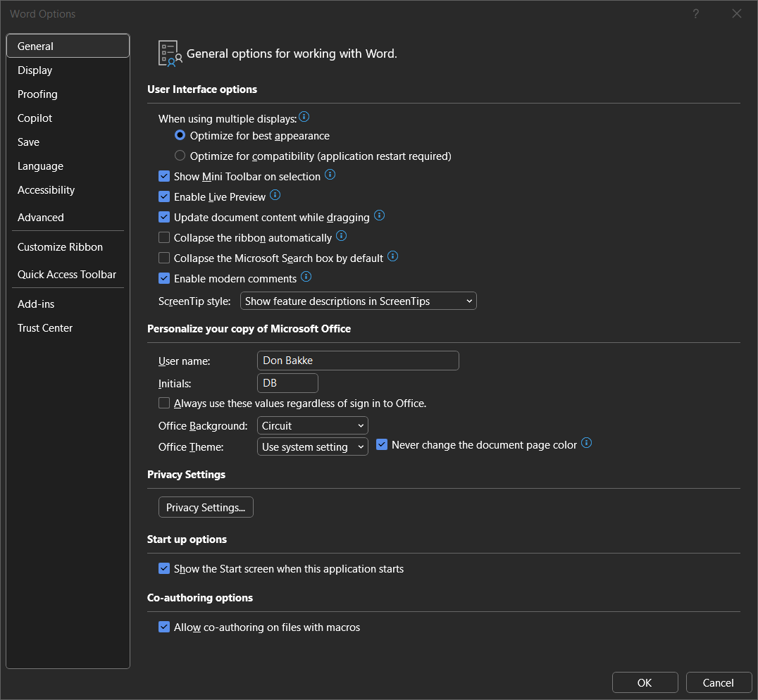
Task: Click info icon next to Mini Toolbar option
Action: click(330, 175)
